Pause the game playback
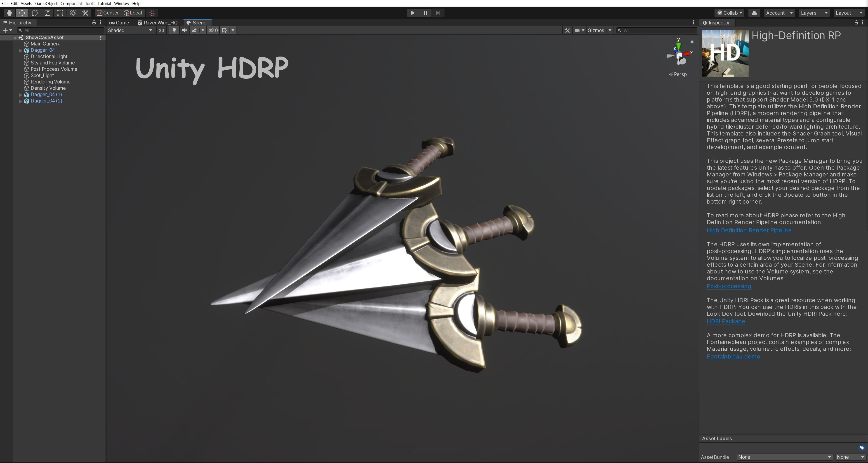This screenshot has height=463, width=868. 425,13
